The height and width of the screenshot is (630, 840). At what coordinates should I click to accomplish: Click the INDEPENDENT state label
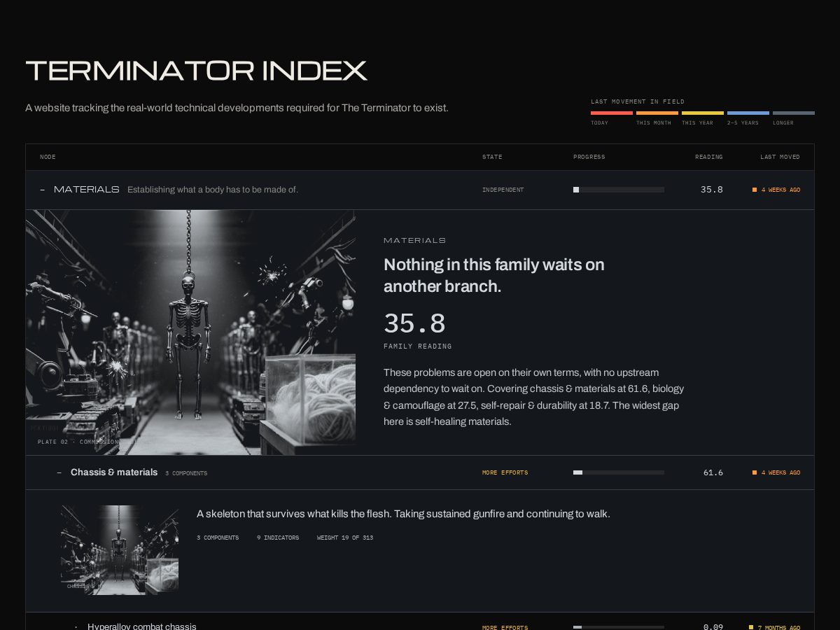[503, 190]
